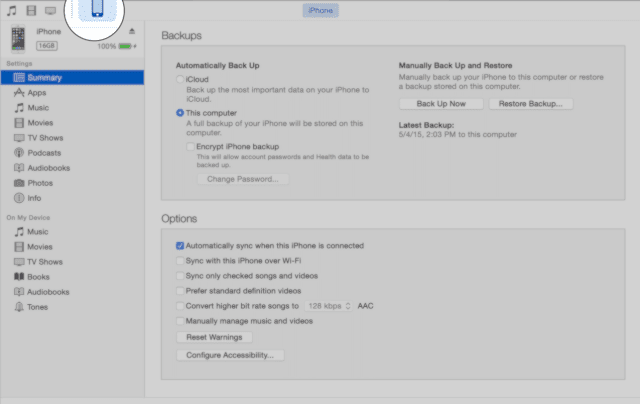Enable Sync only checked songs and videos
This screenshot has width=640, height=404.
point(180,275)
